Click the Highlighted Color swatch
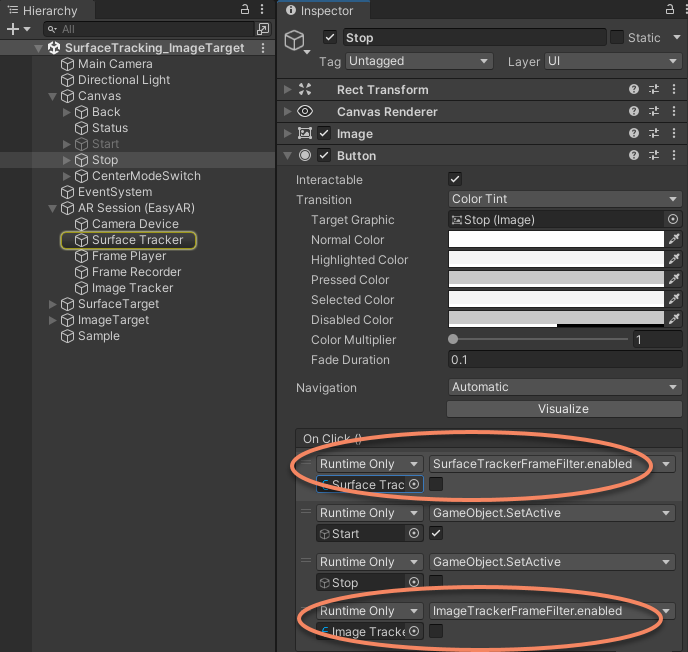The width and height of the screenshot is (688, 652). pos(556,260)
